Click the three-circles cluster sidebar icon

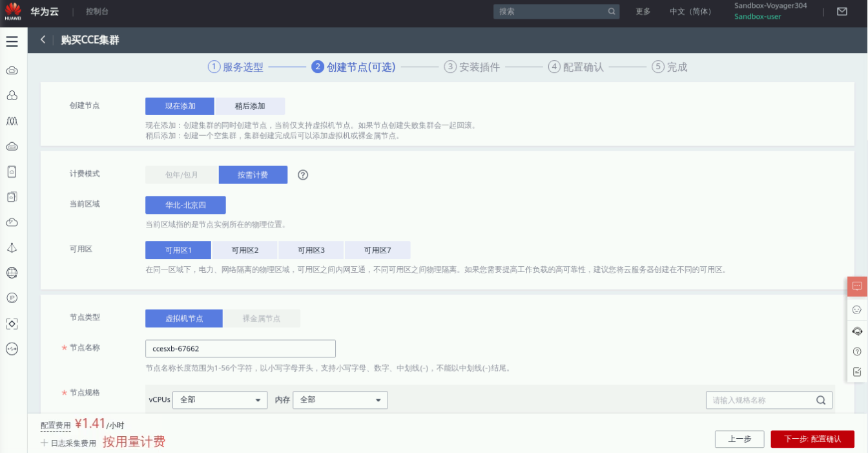pyautogui.click(x=12, y=96)
